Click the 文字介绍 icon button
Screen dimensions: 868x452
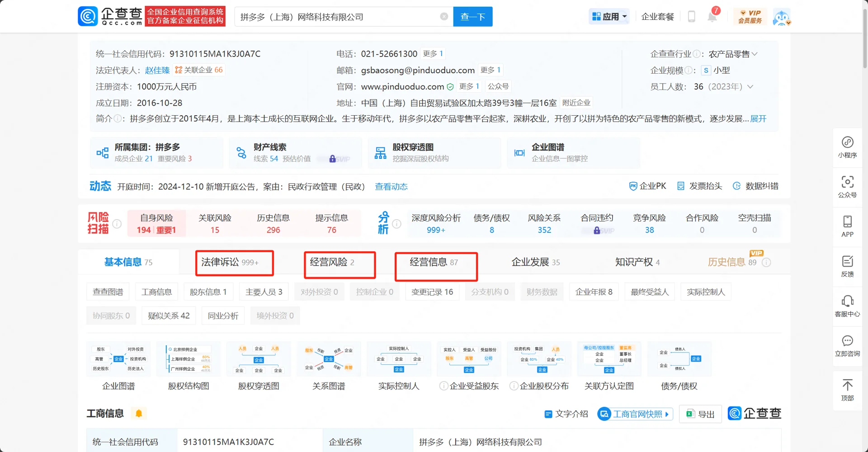[x=566, y=414]
